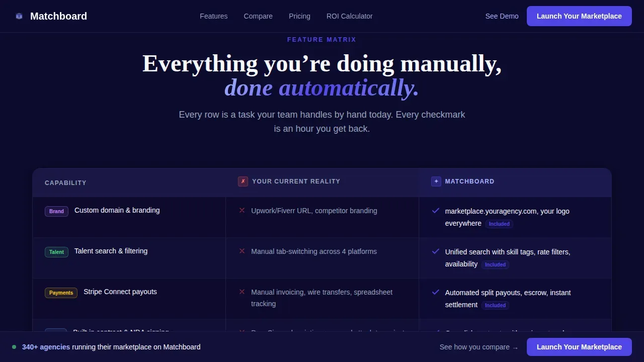Image resolution: width=644 pixels, height=362 pixels.
Task: Click the checkmark beside Automated split payouts
Action: (x=436, y=292)
